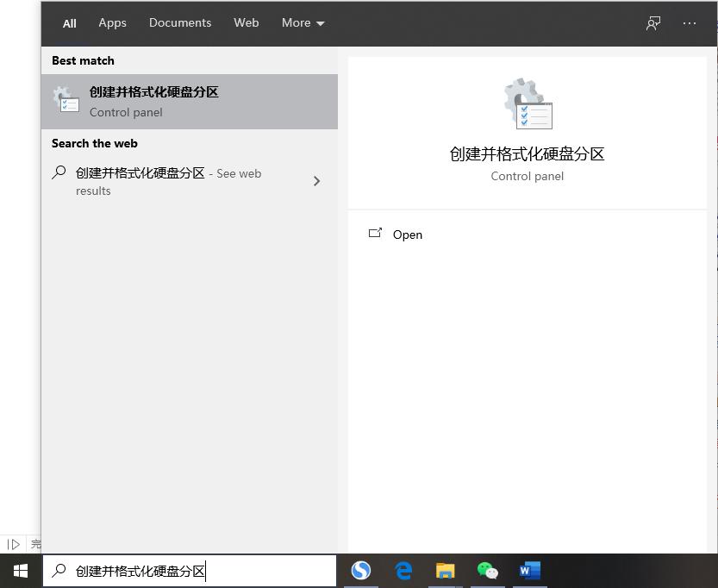Screen dimensions: 718x588
Task: Expand the See web results chevron
Action: coord(316,181)
